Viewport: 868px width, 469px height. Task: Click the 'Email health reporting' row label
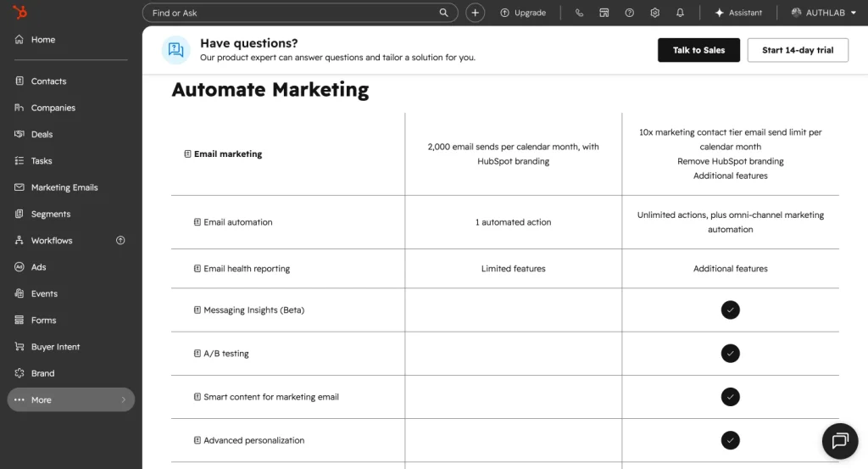pos(247,269)
